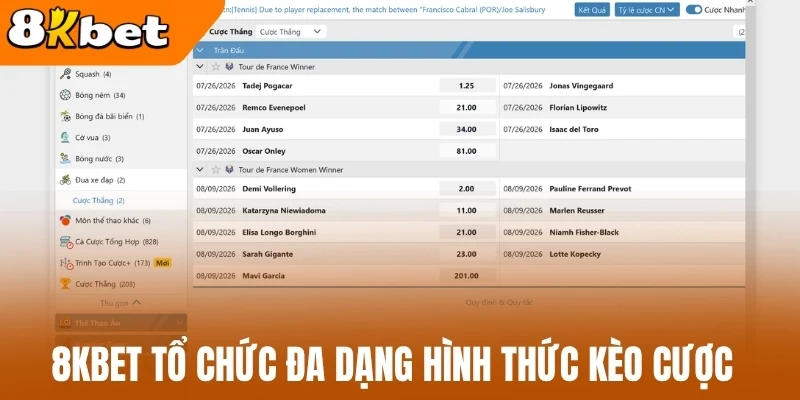Screen dimensions: 800x400
Task: Open the Quy định & Quy tắc link
Action: pyautogui.click(x=499, y=303)
